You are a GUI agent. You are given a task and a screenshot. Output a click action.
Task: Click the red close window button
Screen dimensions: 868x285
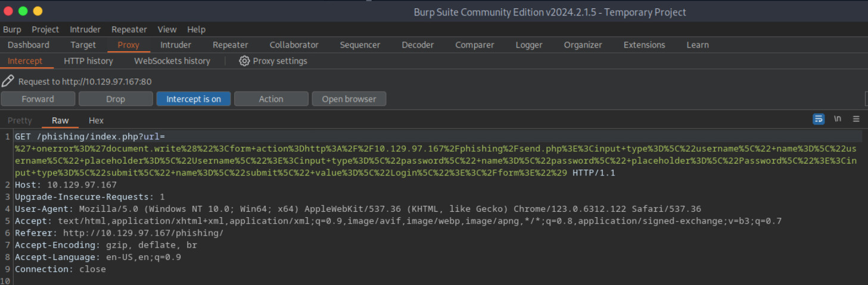click(x=8, y=11)
